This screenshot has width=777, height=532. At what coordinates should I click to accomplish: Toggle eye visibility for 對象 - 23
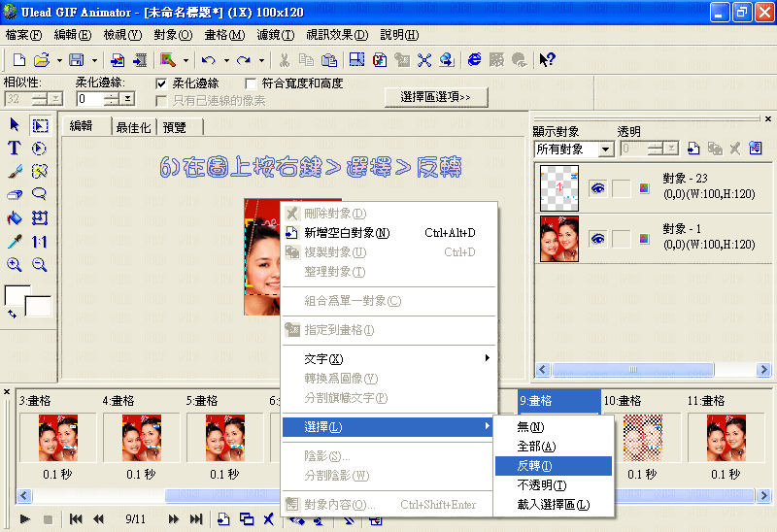tap(598, 188)
